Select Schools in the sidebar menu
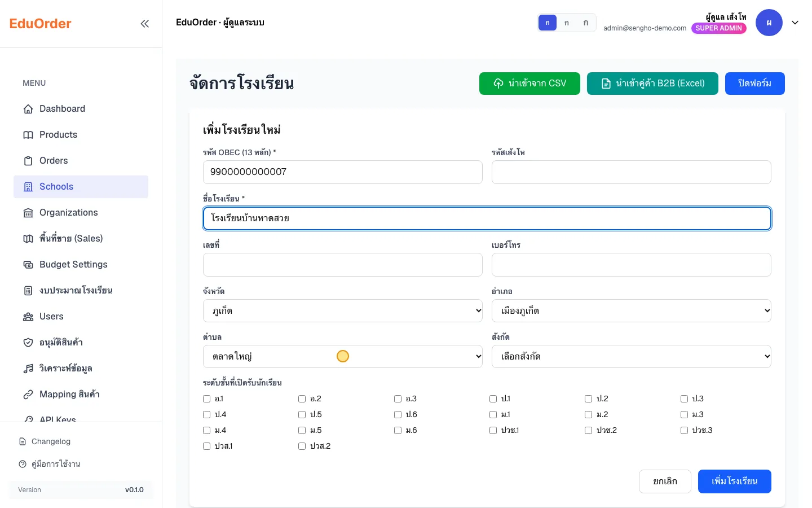The height and width of the screenshot is (508, 812). pos(81,187)
